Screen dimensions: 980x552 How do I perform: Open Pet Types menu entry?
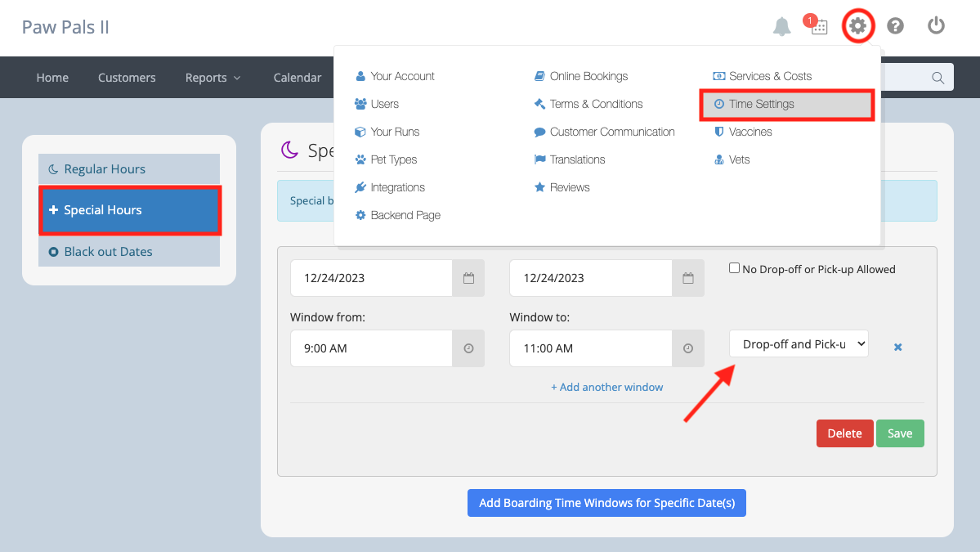[x=386, y=159]
